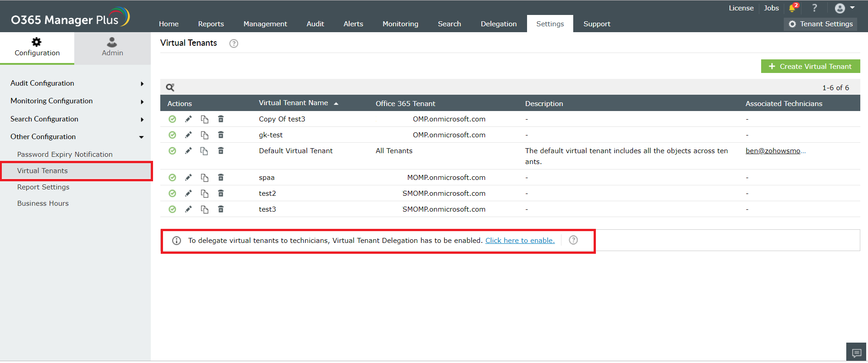This screenshot has width=868, height=363.
Task: Expand Audit Configuration section
Action: click(77, 83)
